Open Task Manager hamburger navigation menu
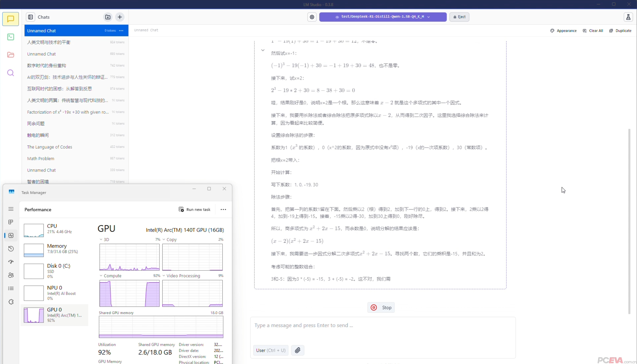Viewport: 637px width, 364px height. (11, 209)
